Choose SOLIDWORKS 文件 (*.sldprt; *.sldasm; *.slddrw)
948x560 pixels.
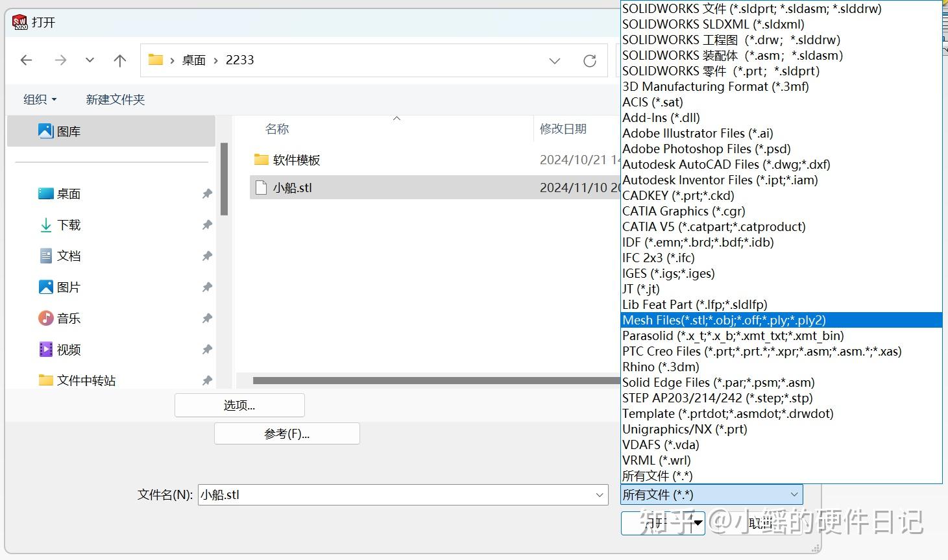pyautogui.click(x=781, y=8)
